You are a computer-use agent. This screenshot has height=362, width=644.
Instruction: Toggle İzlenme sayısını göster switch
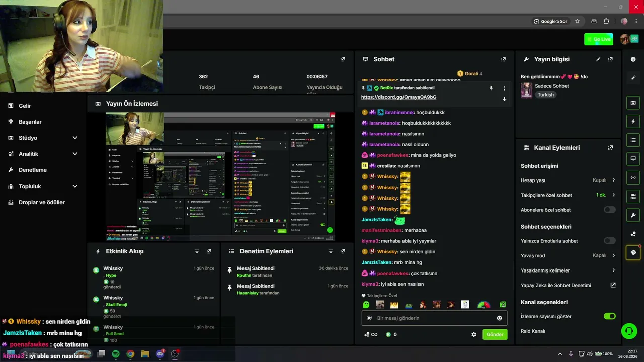tap(609, 316)
